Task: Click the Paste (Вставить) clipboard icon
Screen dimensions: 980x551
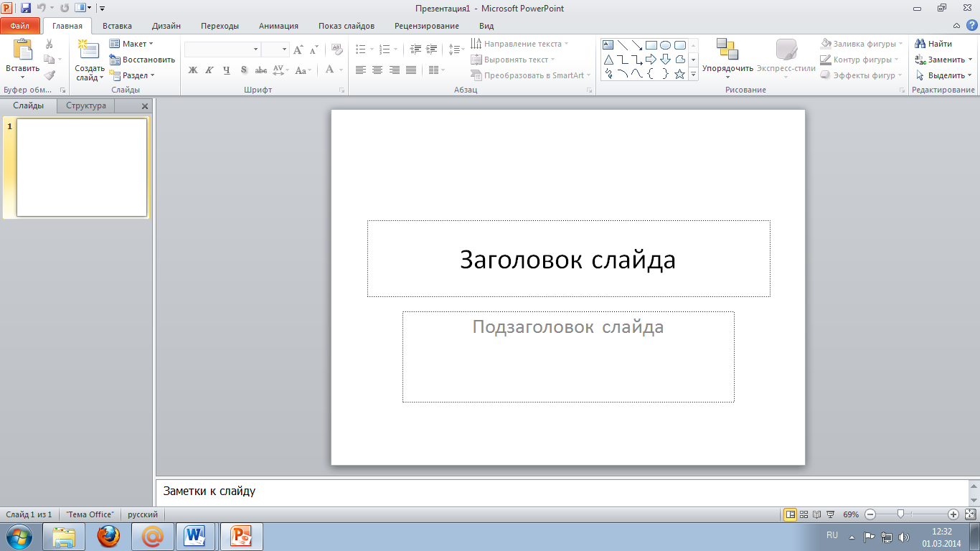Action: click(x=22, y=50)
